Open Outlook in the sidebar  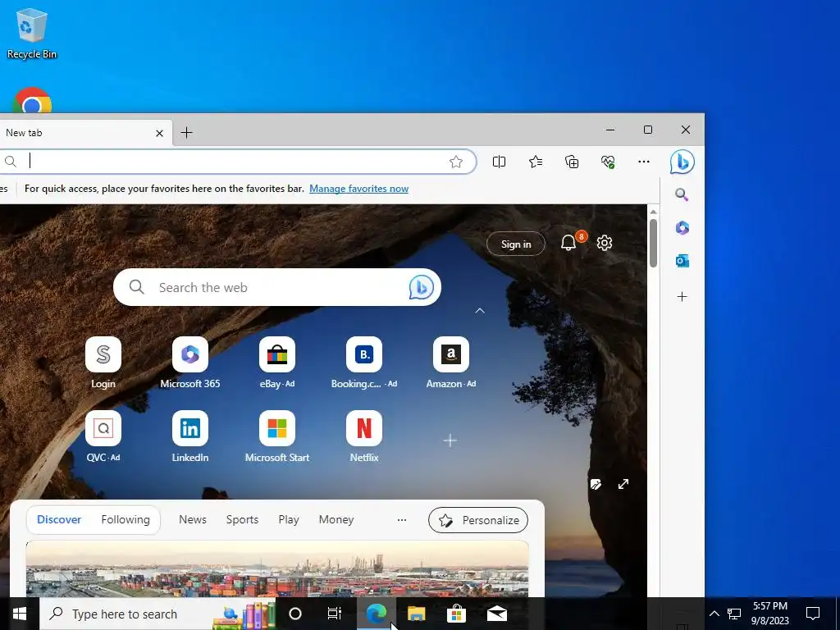point(682,261)
